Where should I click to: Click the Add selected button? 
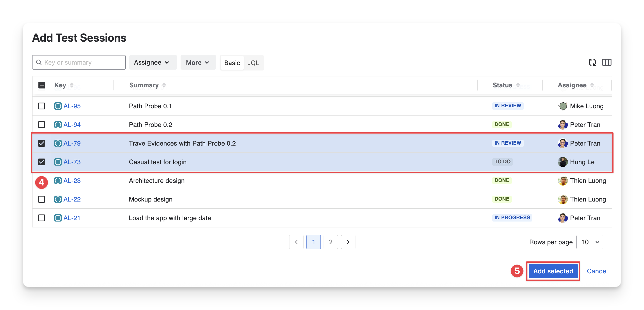point(553,271)
